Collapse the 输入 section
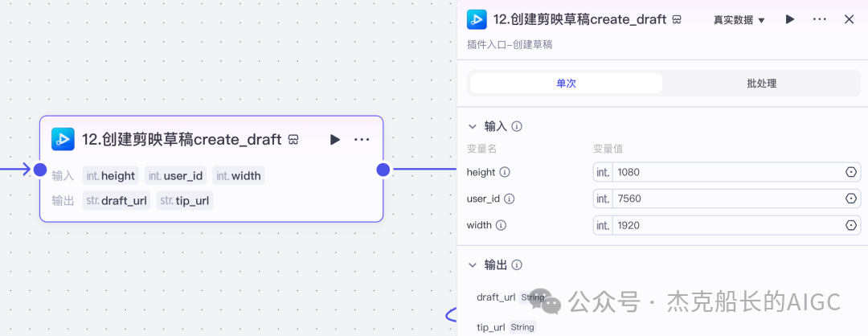Image resolution: width=868 pixels, height=336 pixels. tap(473, 126)
